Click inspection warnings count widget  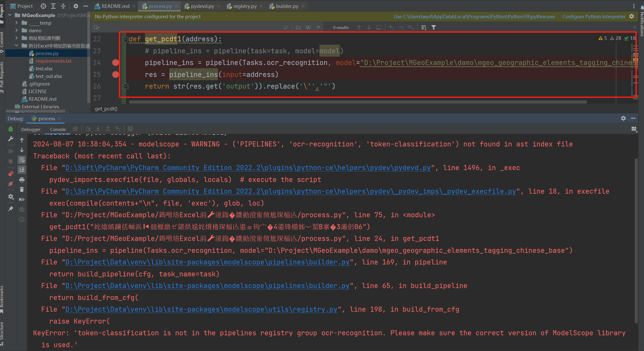pos(617,38)
